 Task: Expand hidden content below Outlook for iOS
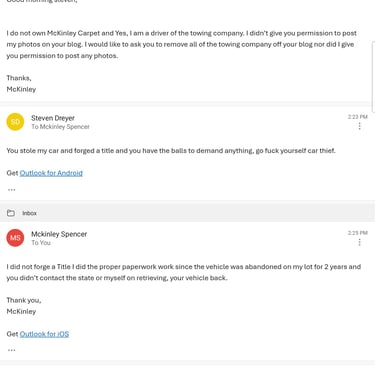tap(12, 350)
